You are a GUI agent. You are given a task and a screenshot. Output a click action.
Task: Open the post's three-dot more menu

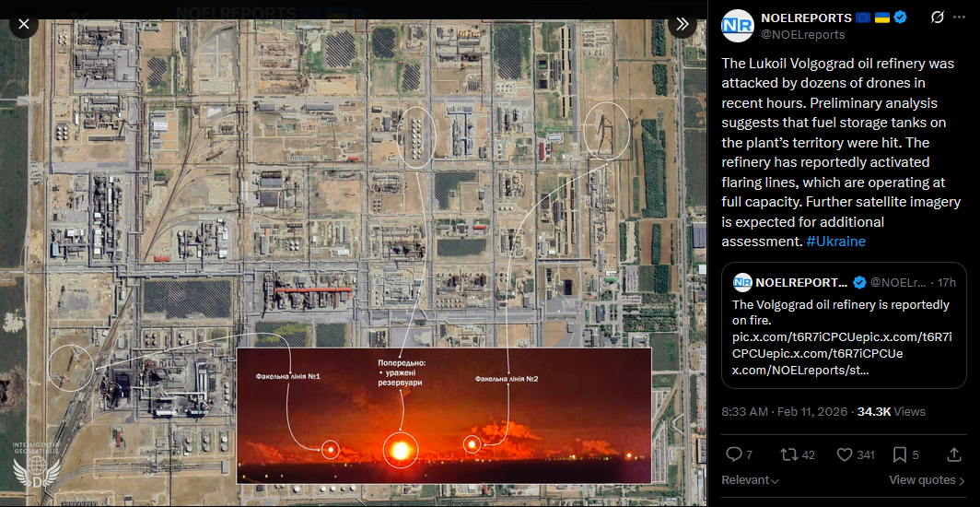pyautogui.click(x=960, y=18)
